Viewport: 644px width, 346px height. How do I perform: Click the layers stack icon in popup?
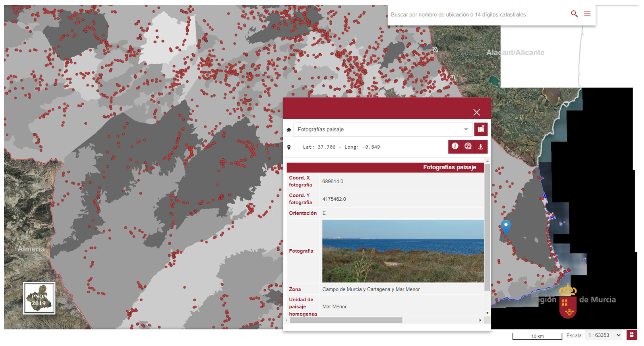click(289, 130)
